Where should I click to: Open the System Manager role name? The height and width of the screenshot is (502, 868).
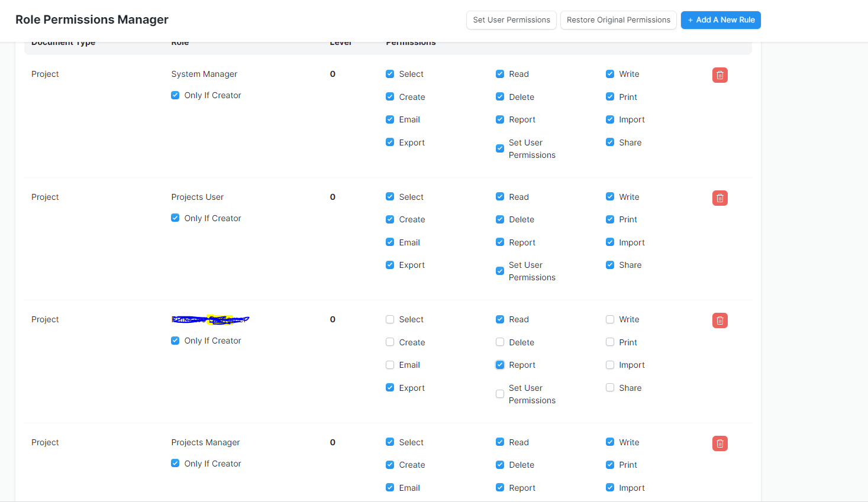pyautogui.click(x=204, y=74)
